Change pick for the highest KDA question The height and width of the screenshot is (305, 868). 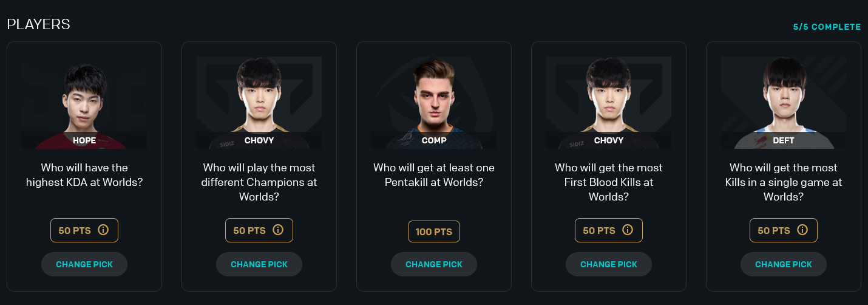click(x=84, y=264)
